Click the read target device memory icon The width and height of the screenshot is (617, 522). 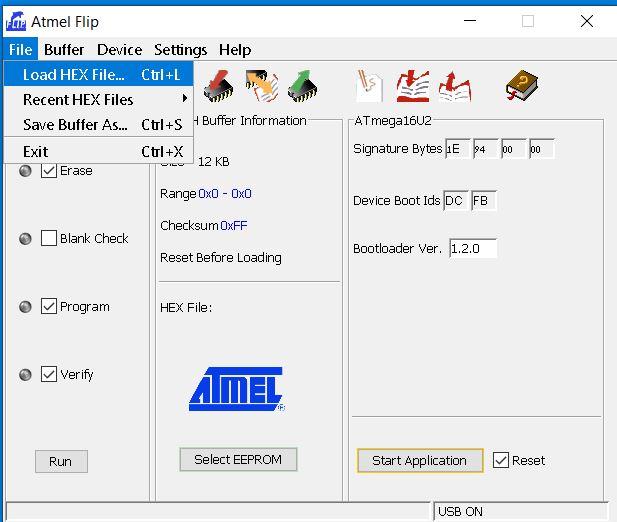[303, 86]
